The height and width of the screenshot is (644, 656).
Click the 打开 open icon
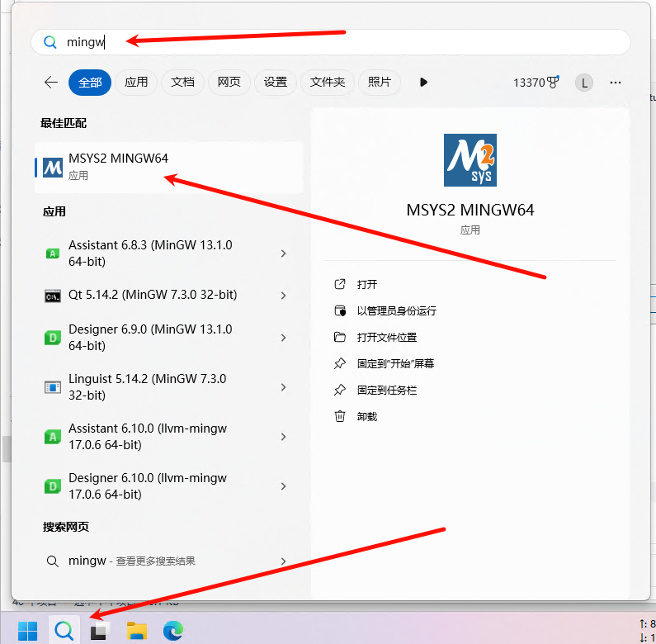coord(340,284)
